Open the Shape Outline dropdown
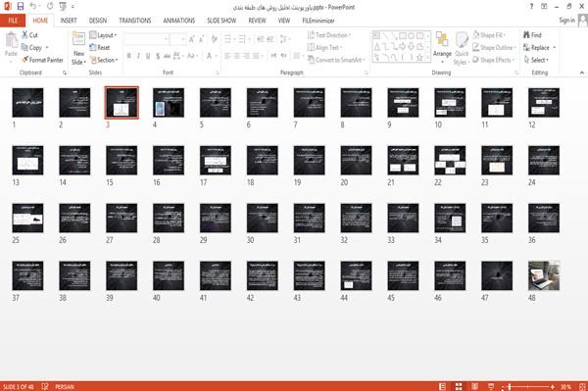 click(x=494, y=47)
